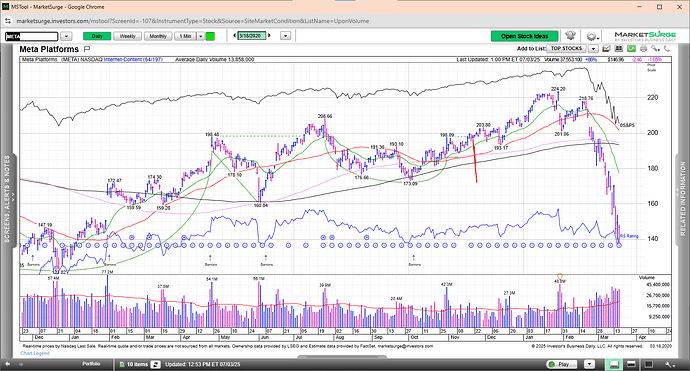Click the RS Rating line label
Screen dimensions: 690x371
coord(630,236)
